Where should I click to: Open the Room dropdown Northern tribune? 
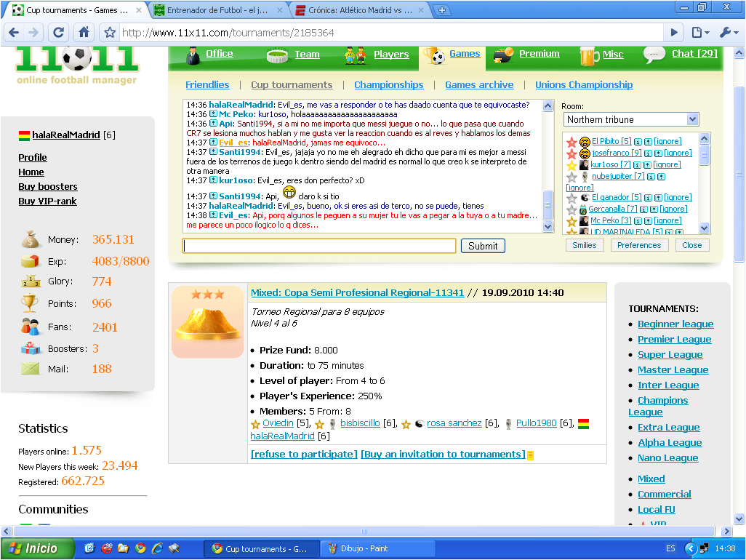coord(630,119)
